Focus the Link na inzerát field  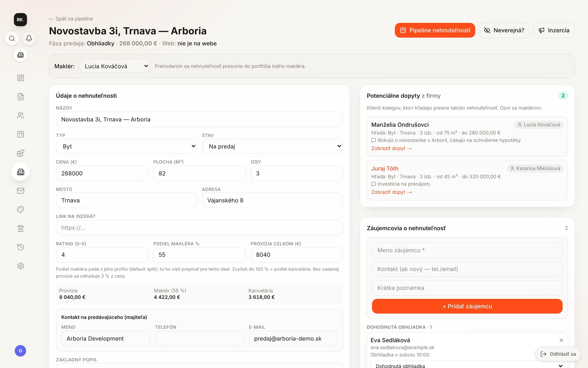(199, 228)
